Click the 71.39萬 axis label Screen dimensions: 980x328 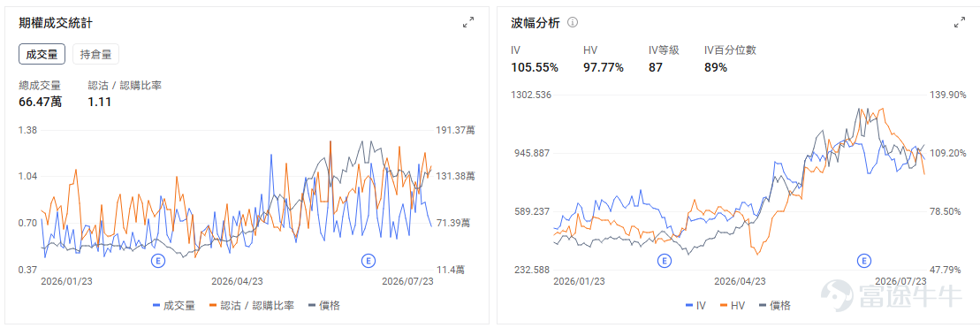coord(452,223)
